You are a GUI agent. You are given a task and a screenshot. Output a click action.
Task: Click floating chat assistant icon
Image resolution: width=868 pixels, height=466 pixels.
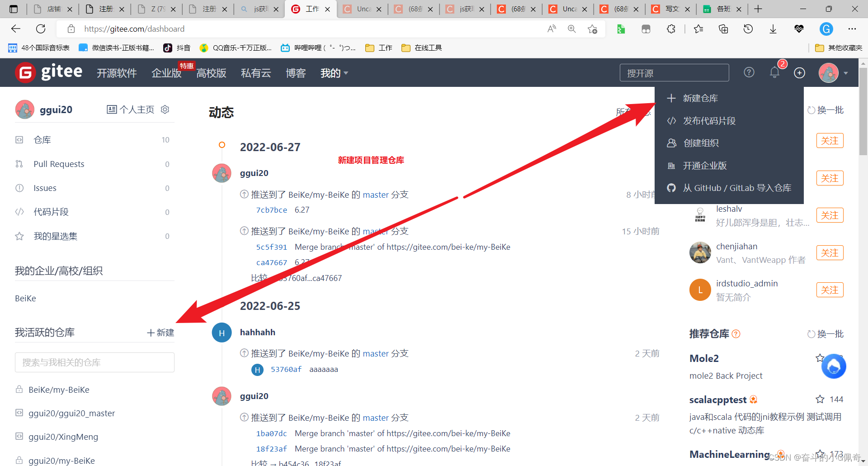(x=834, y=366)
